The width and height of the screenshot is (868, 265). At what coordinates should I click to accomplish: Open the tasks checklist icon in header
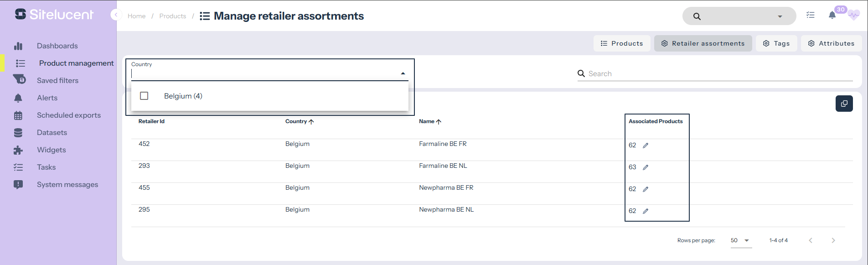(x=810, y=15)
